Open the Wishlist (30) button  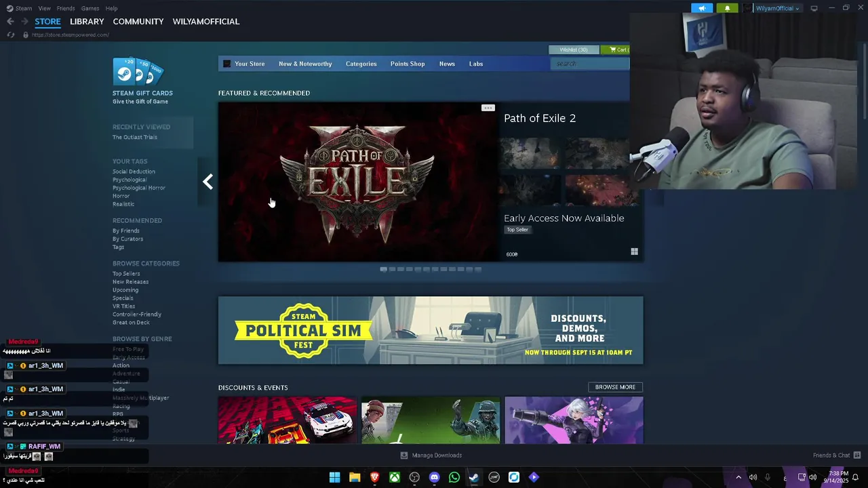[574, 49]
